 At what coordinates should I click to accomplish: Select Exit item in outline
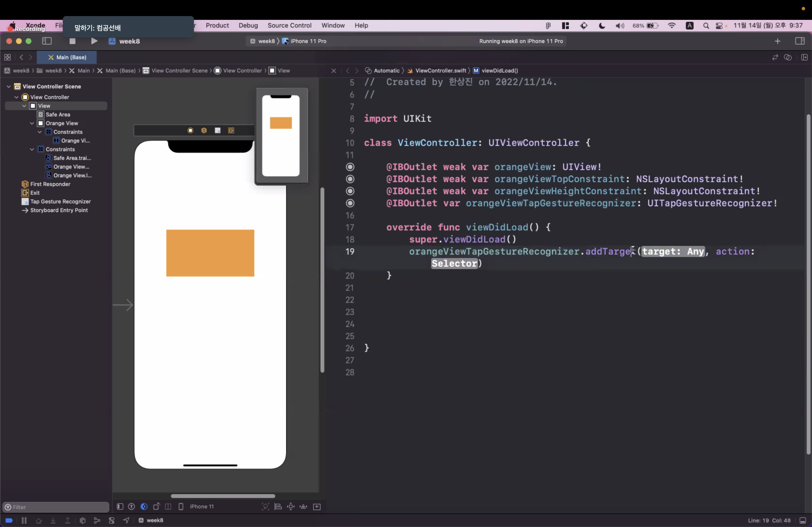pyautogui.click(x=35, y=193)
